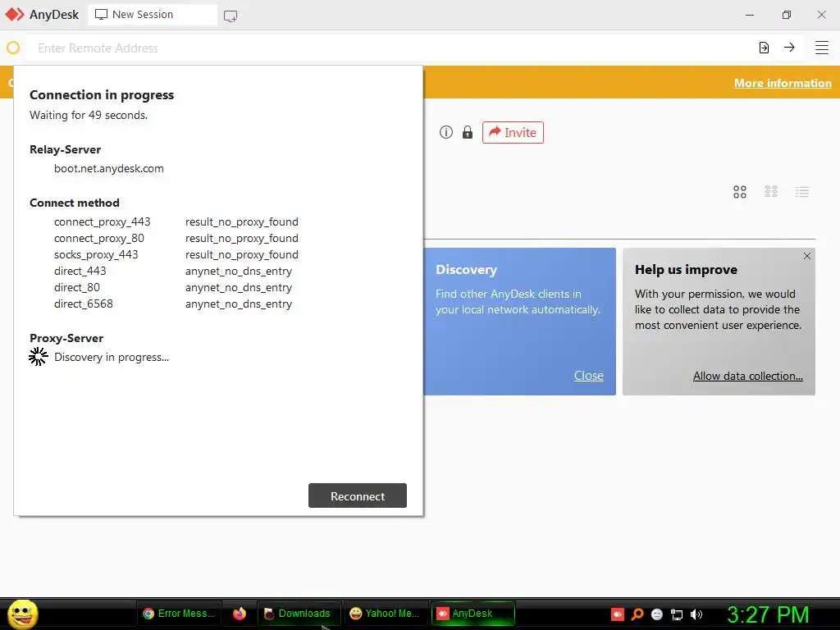
Task: Click the Discovery in progress spinner
Action: [x=38, y=357]
